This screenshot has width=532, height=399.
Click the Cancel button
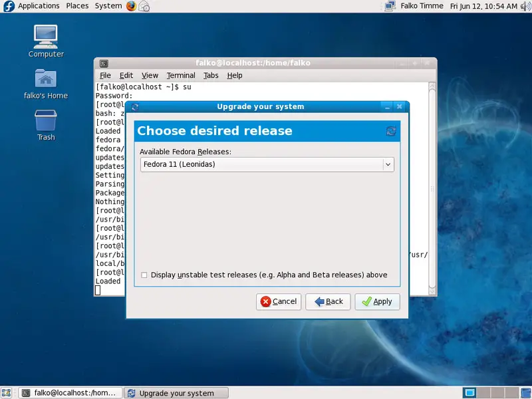tap(279, 302)
